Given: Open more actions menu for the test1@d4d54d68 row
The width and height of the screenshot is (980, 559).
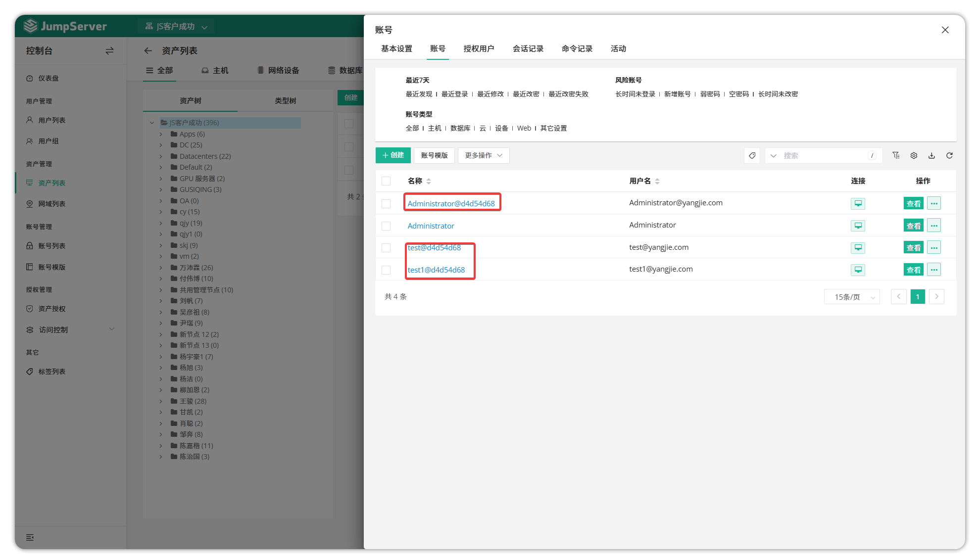Looking at the screenshot, I should [934, 270].
